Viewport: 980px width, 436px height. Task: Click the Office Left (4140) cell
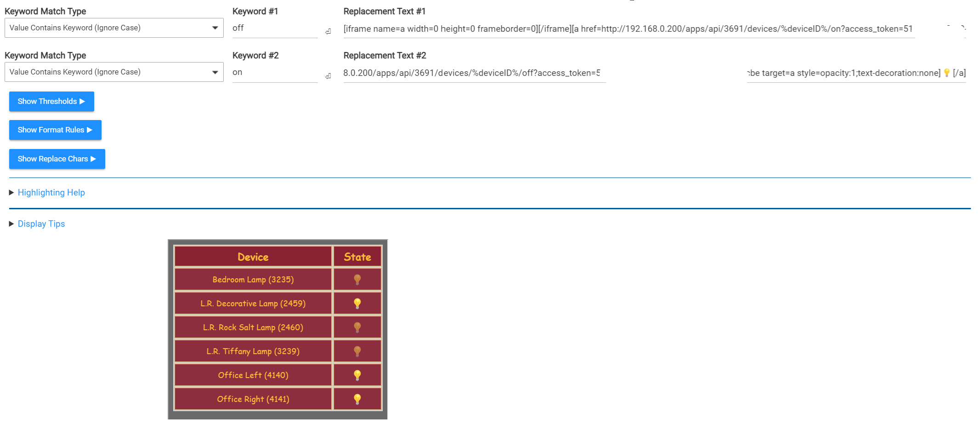[253, 375]
